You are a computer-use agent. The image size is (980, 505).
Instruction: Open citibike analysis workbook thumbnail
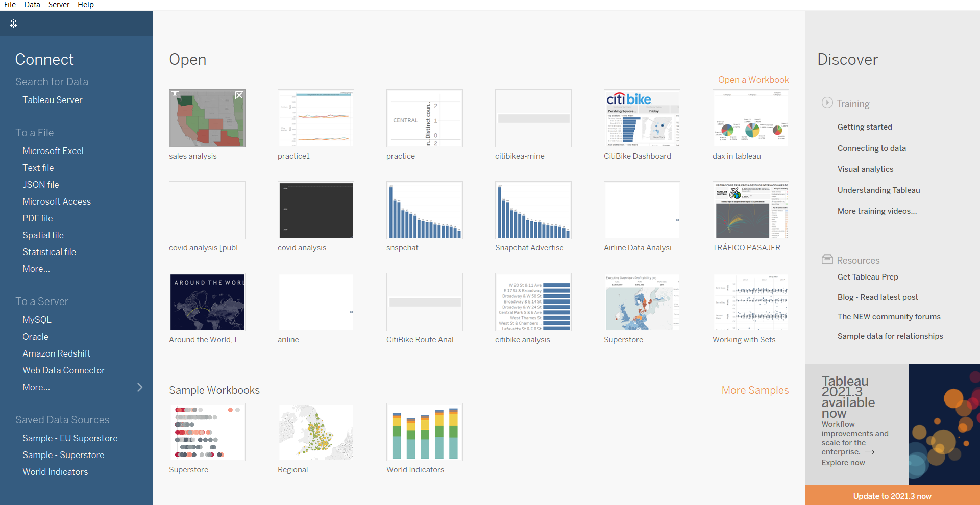pyautogui.click(x=533, y=302)
